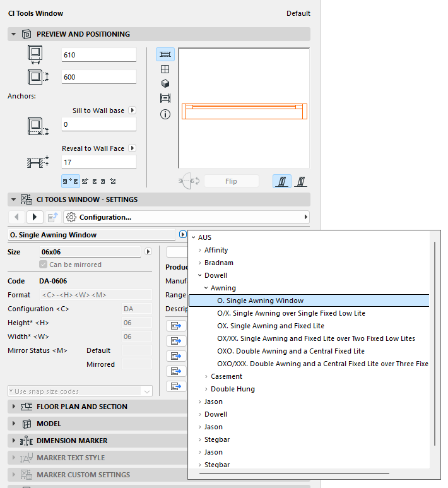The image size is (448, 488).
Task: Open the info icon in preview
Action: (x=165, y=114)
